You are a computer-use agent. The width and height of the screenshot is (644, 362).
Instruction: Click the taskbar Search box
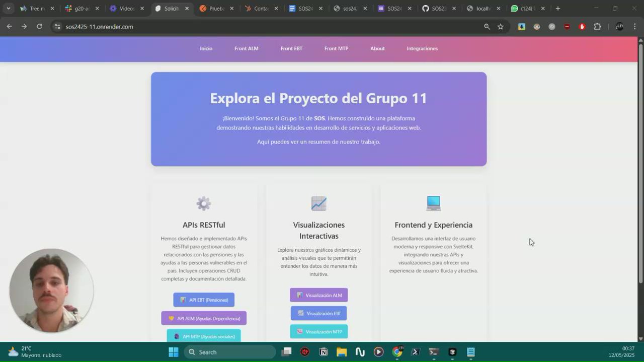[230, 352]
